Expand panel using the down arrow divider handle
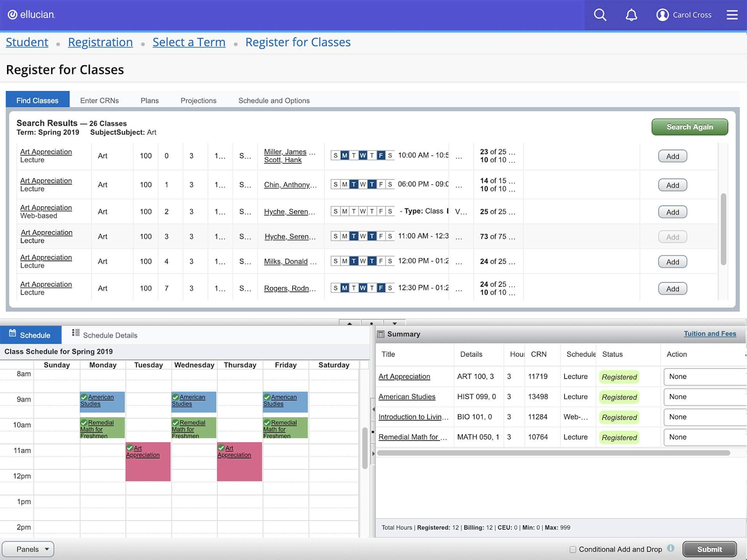Image resolution: width=747 pixels, height=560 pixels. (395, 323)
